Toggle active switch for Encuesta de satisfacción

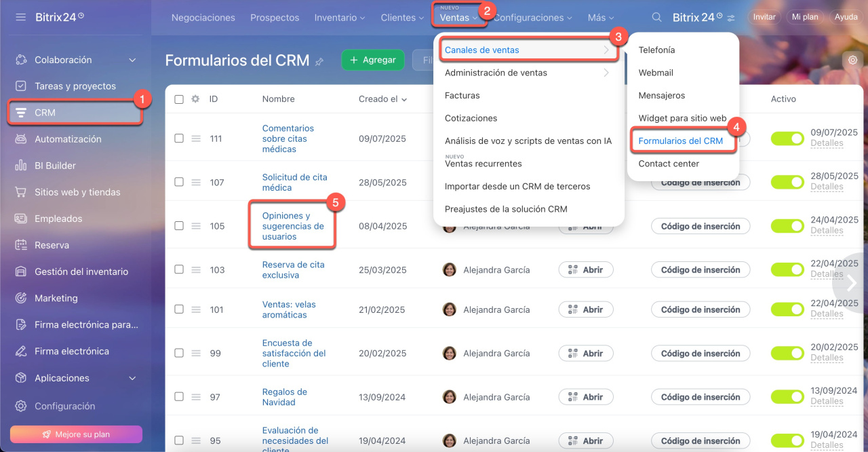787,353
